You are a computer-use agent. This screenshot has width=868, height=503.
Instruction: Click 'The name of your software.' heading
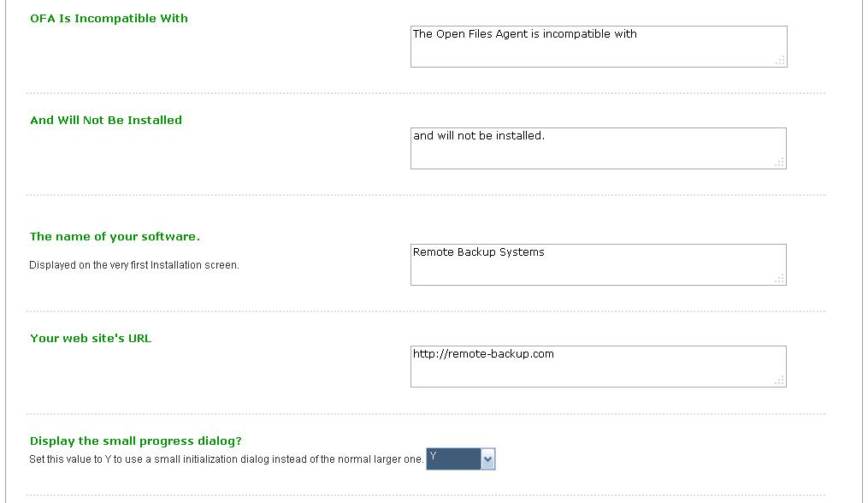[x=115, y=237]
